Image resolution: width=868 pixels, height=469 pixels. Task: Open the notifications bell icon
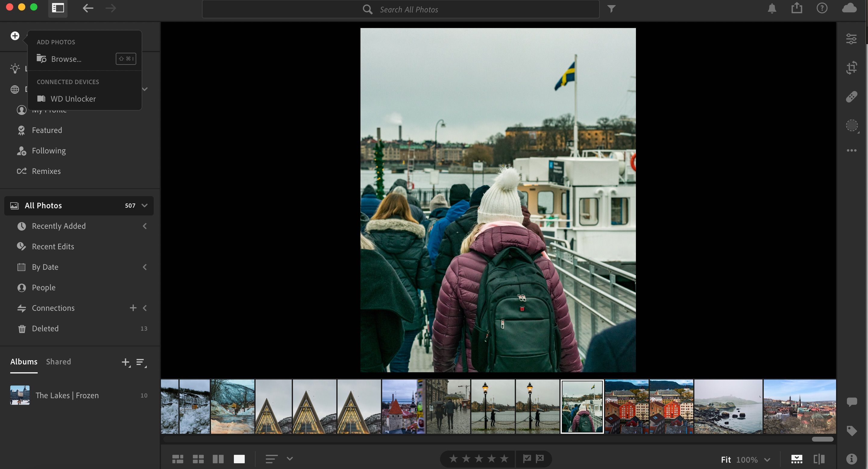click(771, 8)
